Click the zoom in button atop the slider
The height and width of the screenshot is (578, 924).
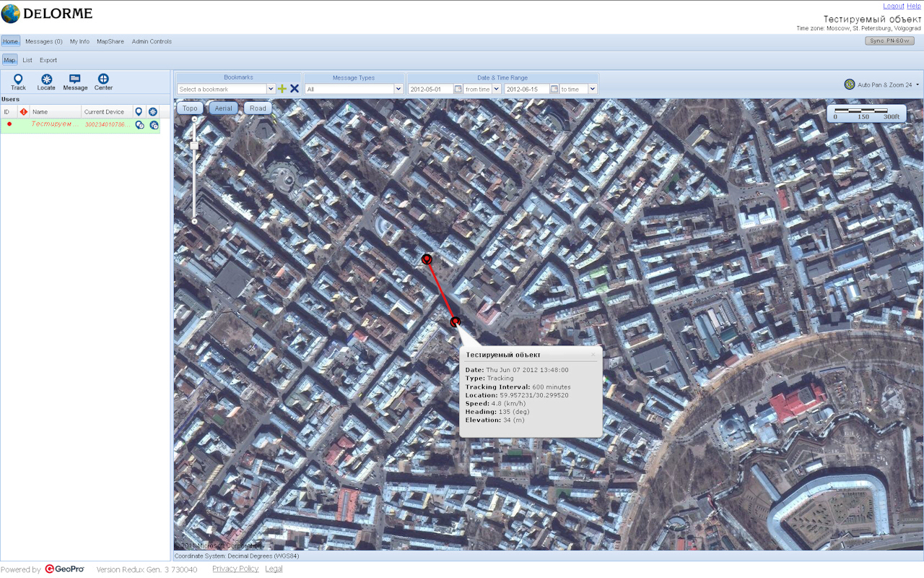coord(194,119)
